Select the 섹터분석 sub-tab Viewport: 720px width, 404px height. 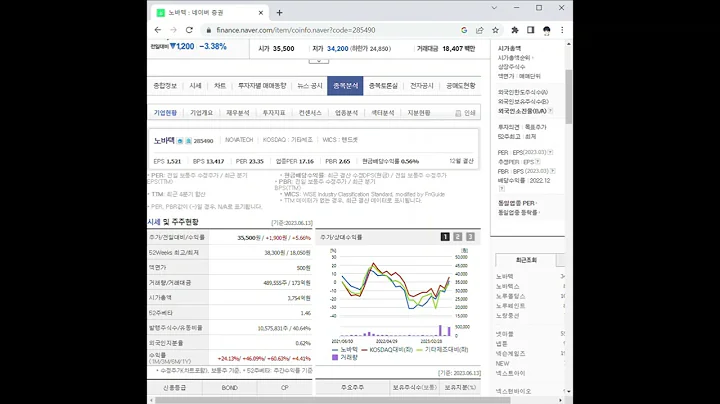click(382, 113)
